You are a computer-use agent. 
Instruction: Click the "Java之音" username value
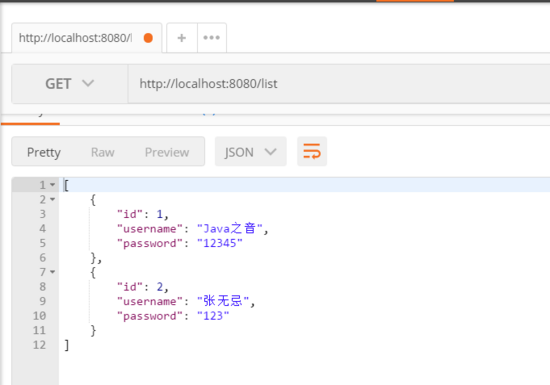(x=230, y=229)
